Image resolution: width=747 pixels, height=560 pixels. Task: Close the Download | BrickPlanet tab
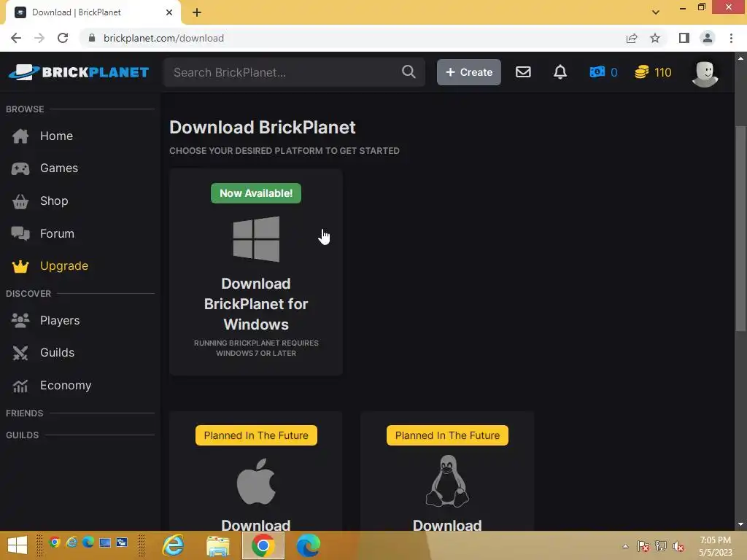coord(169,12)
